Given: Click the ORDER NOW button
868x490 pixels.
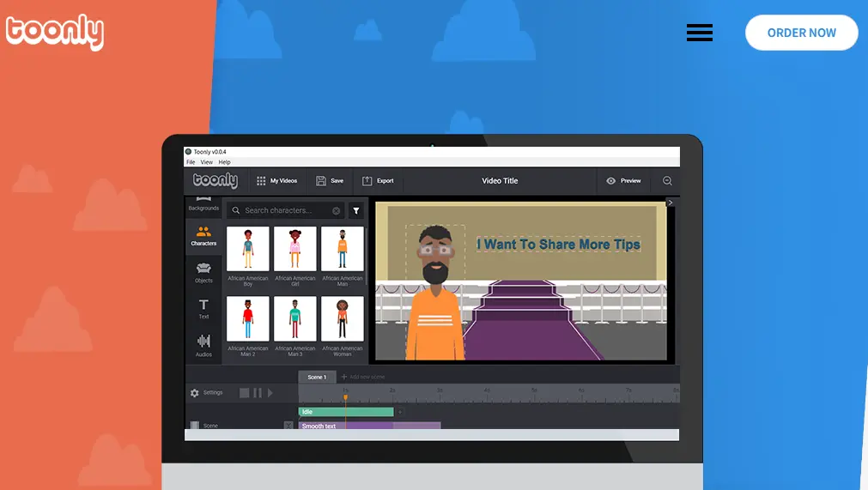Looking at the screenshot, I should click(801, 33).
